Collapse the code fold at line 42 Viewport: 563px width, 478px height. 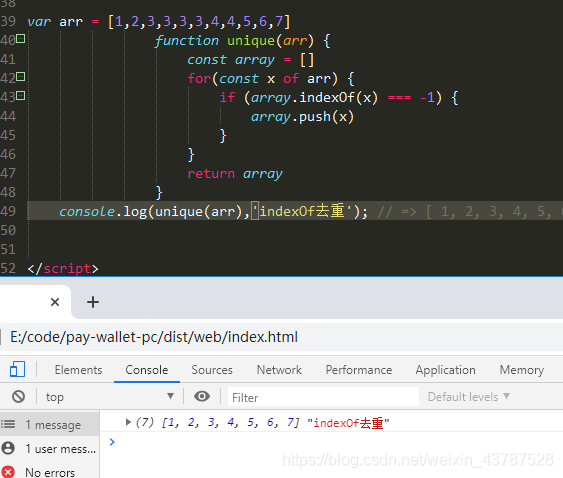(x=21, y=76)
